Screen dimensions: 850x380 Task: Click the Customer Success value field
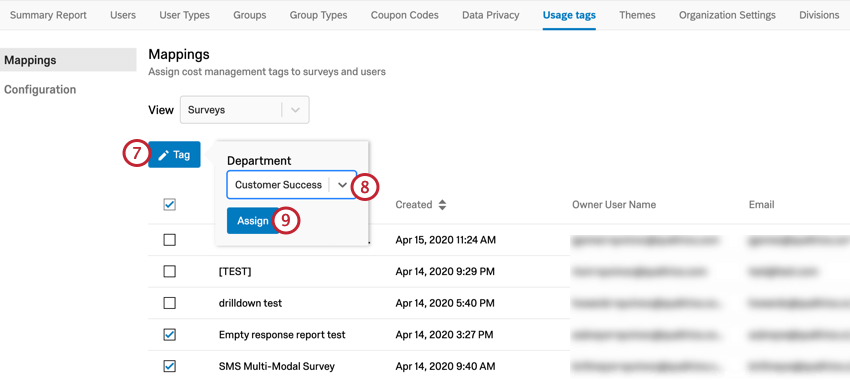292,185
